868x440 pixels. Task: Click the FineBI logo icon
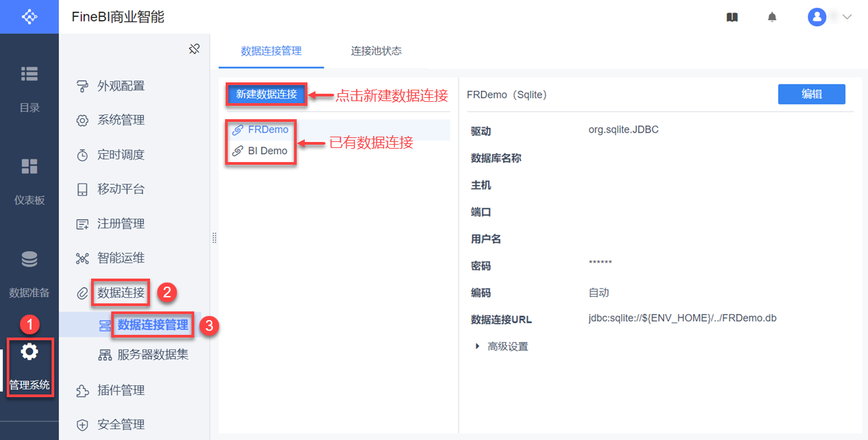pyautogui.click(x=29, y=16)
